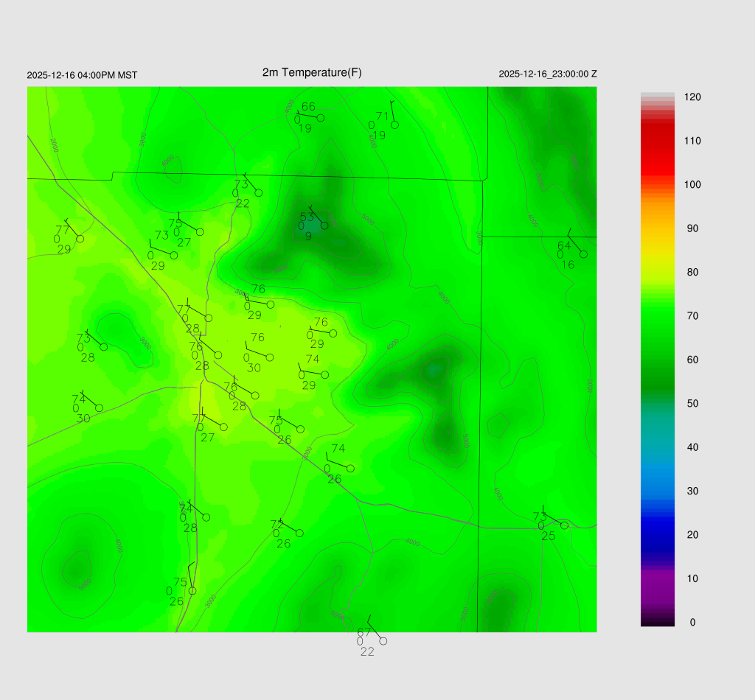Image resolution: width=755 pixels, height=700 pixels.
Task: Pick the station circle with 77 over 27
Action: pos(223,427)
